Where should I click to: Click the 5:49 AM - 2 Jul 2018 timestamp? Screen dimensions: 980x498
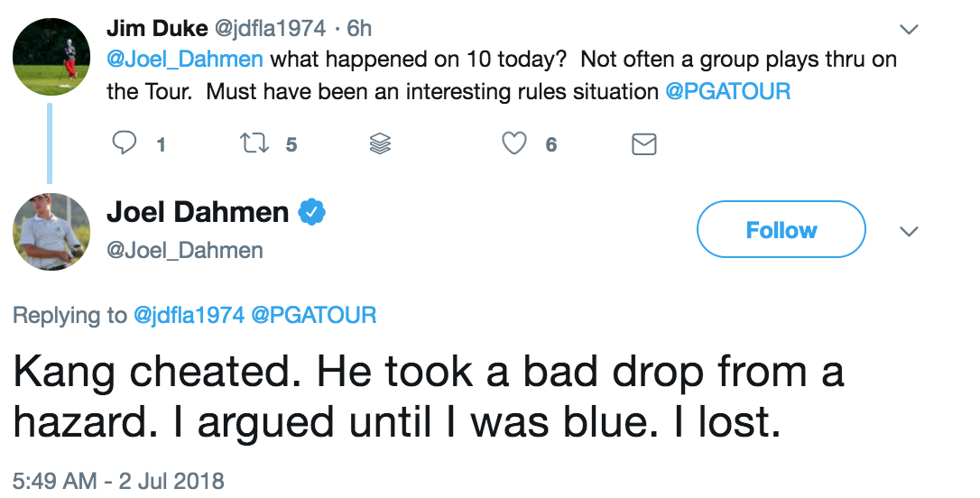tap(119, 480)
